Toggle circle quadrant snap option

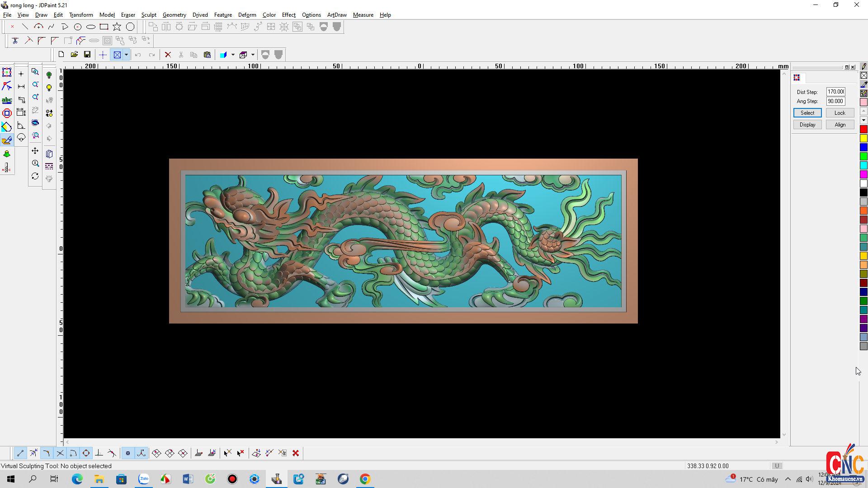pyautogui.click(x=86, y=453)
